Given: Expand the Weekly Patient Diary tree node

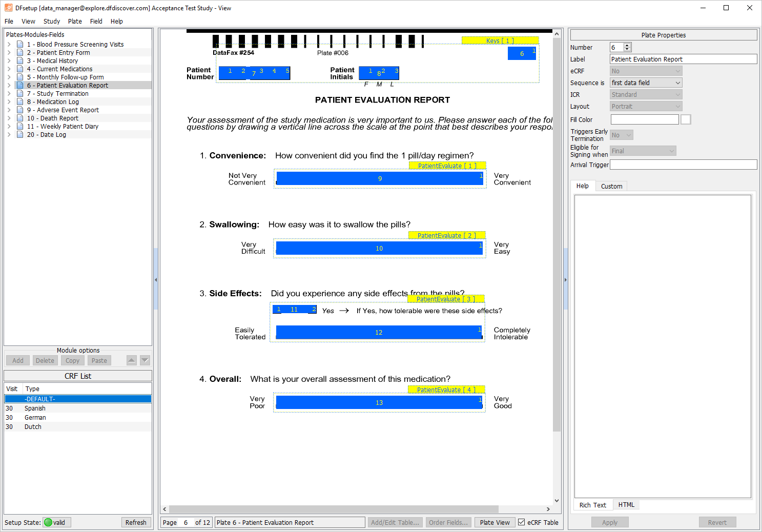Looking at the screenshot, I should [9, 126].
